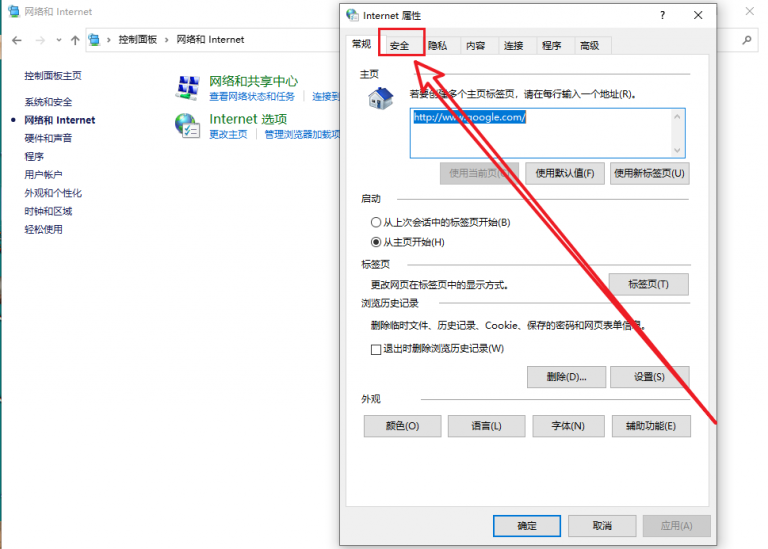Click the up arrow in Control Panel
The width and height of the screenshot is (768, 549).
pos(74,40)
